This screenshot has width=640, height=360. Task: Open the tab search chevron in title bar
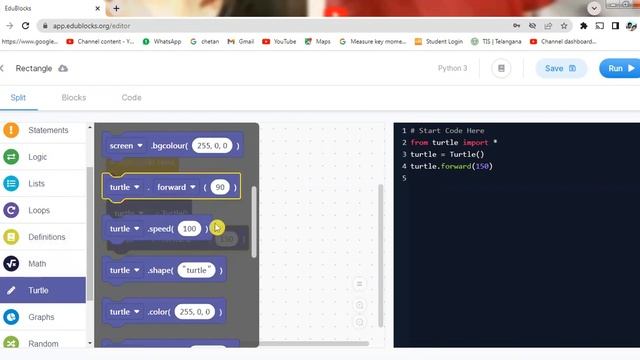click(x=594, y=8)
